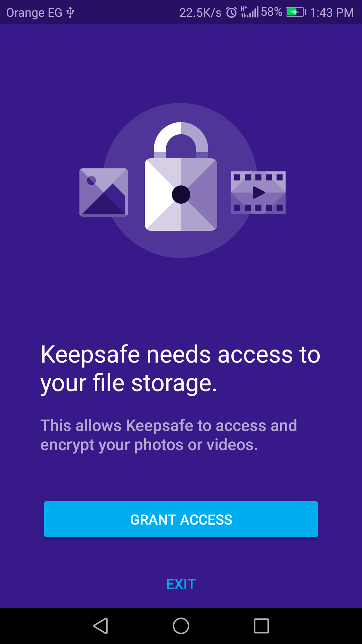
Task: Tap the Android home circle button
Action: click(181, 626)
